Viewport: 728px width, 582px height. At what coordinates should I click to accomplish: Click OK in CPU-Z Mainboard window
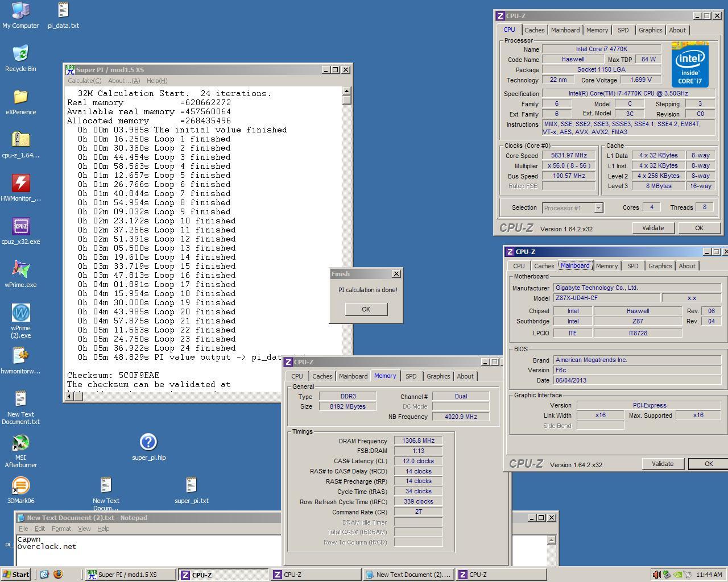point(708,464)
